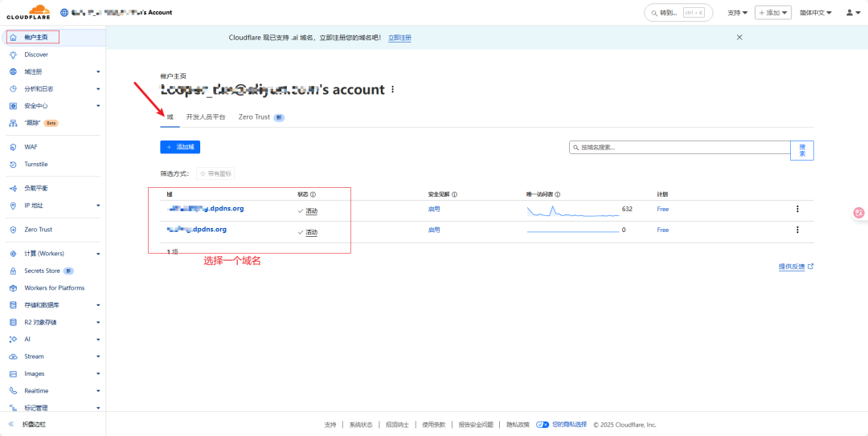Click 系统状态 footer link
868x436 pixels.
click(361, 425)
